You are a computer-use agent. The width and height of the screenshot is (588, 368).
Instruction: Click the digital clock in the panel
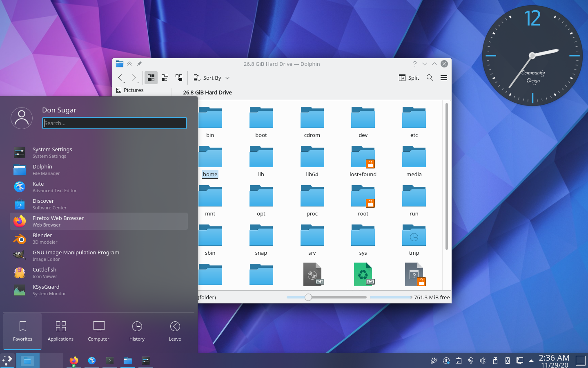(x=554, y=361)
